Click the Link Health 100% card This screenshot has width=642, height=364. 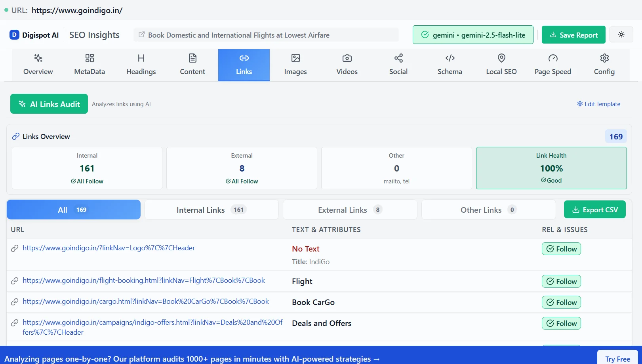[x=551, y=168]
